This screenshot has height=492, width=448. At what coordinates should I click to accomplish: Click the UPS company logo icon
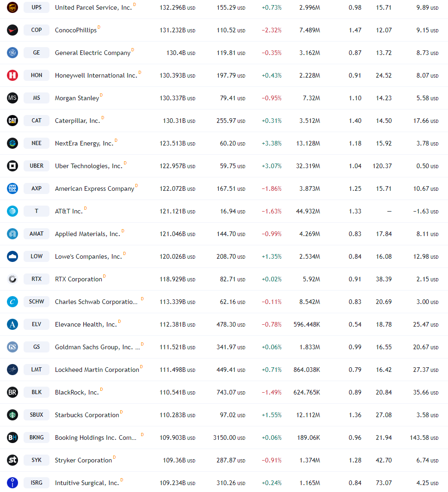[x=12, y=7]
